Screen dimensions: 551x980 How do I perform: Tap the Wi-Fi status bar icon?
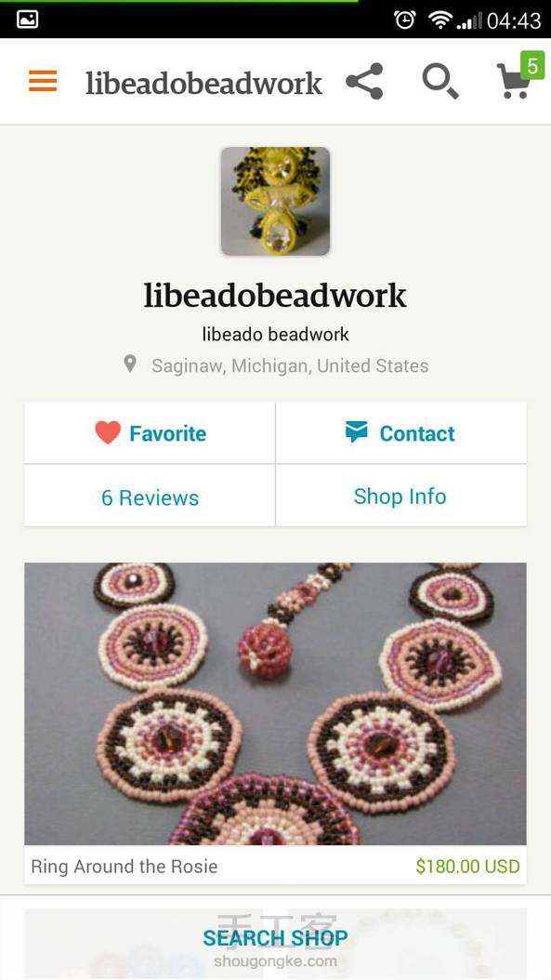tap(439, 20)
